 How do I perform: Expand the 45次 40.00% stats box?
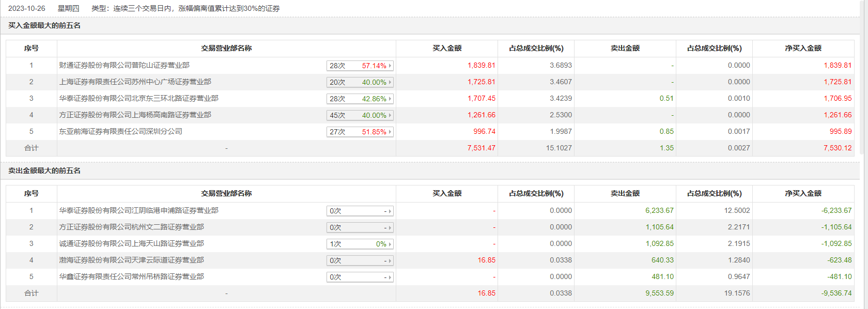(360, 115)
